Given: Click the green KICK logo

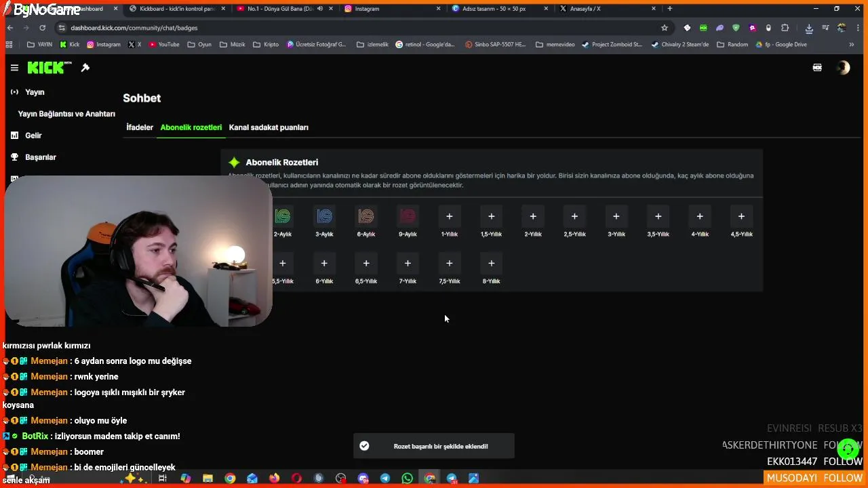Looking at the screenshot, I should (50, 68).
